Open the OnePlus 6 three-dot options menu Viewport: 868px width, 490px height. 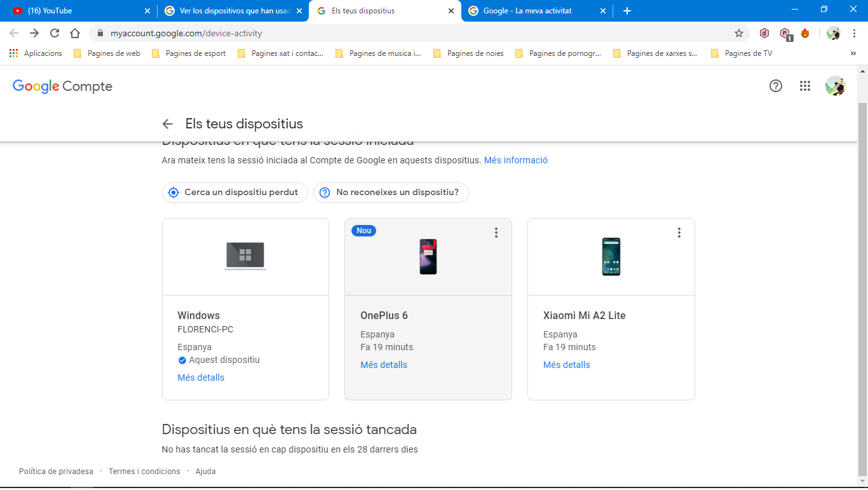pyautogui.click(x=496, y=233)
